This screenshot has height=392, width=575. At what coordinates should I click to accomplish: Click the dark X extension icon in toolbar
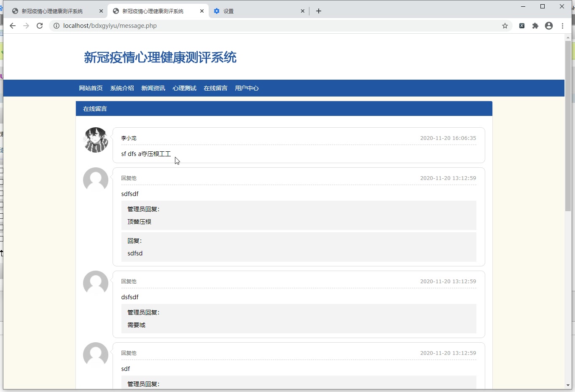coord(522,26)
